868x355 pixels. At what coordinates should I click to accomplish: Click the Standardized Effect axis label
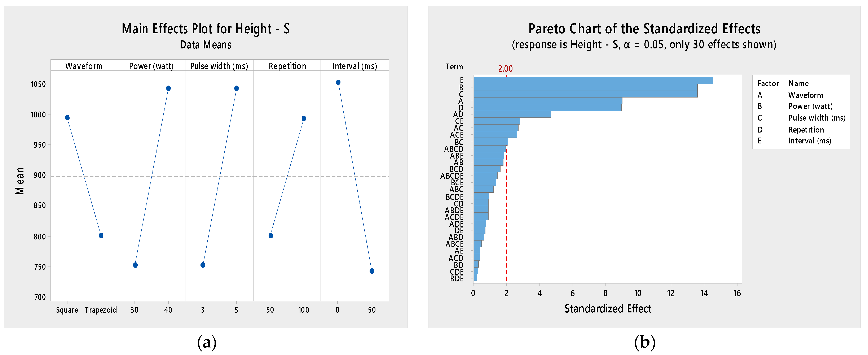tap(608, 308)
